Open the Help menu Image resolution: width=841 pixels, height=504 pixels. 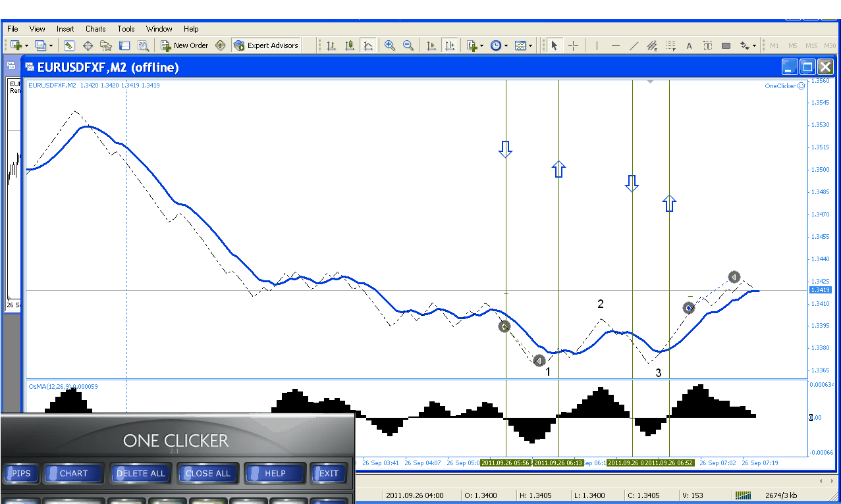(191, 29)
